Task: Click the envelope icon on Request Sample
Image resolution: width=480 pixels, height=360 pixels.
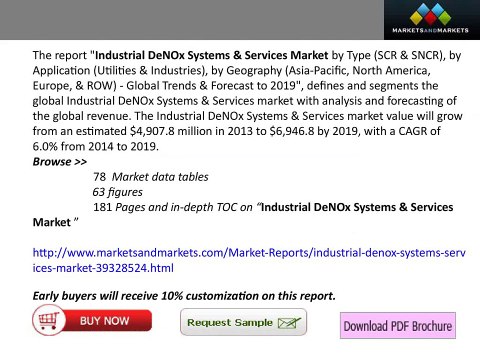Action: [289, 323]
